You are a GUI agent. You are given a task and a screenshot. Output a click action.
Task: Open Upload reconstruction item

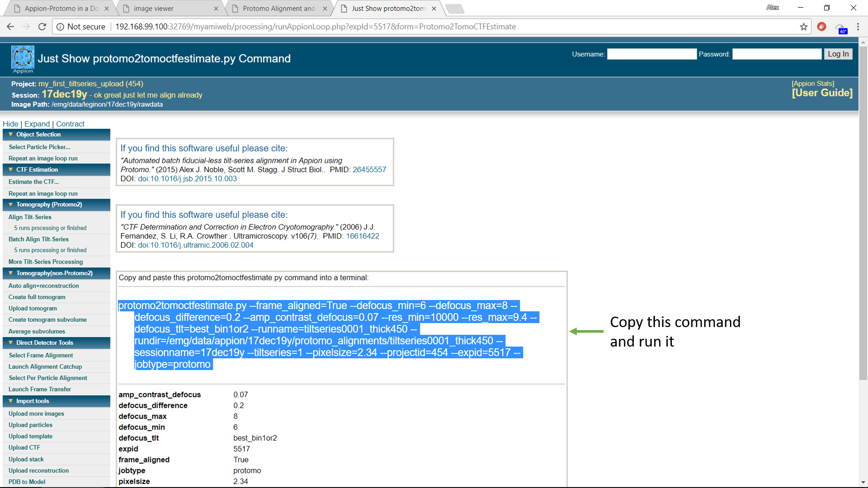[39, 471]
